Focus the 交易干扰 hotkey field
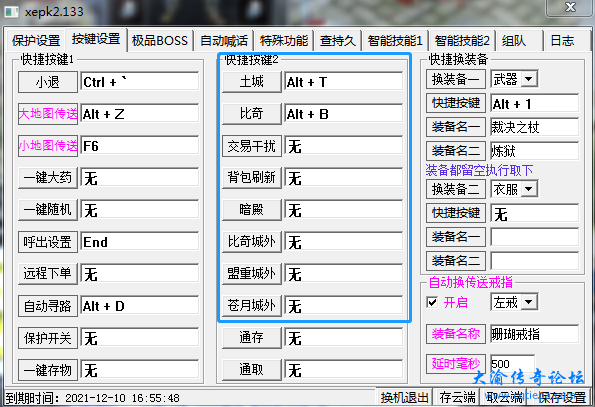595x407 pixels. [x=343, y=146]
